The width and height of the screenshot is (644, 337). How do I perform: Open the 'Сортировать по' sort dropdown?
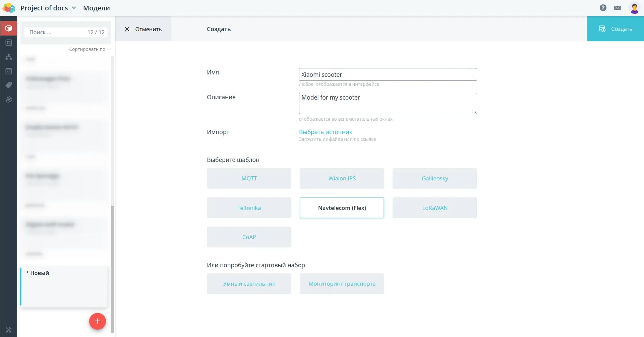(90, 49)
